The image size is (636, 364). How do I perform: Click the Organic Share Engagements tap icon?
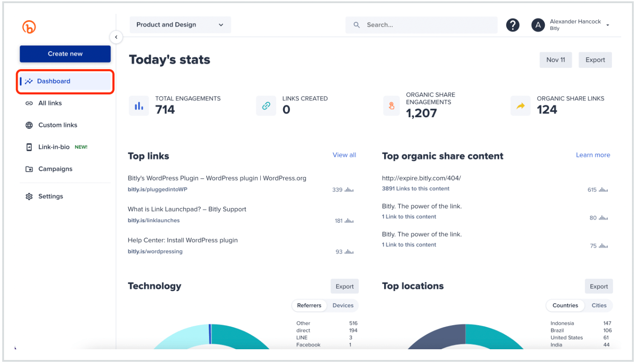[x=391, y=106]
